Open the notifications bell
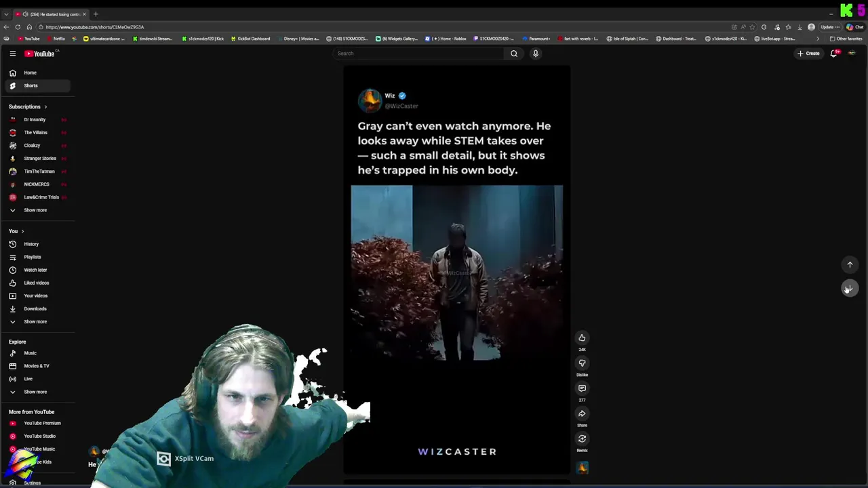Image resolution: width=868 pixels, height=488 pixels. pyautogui.click(x=834, y=54)
